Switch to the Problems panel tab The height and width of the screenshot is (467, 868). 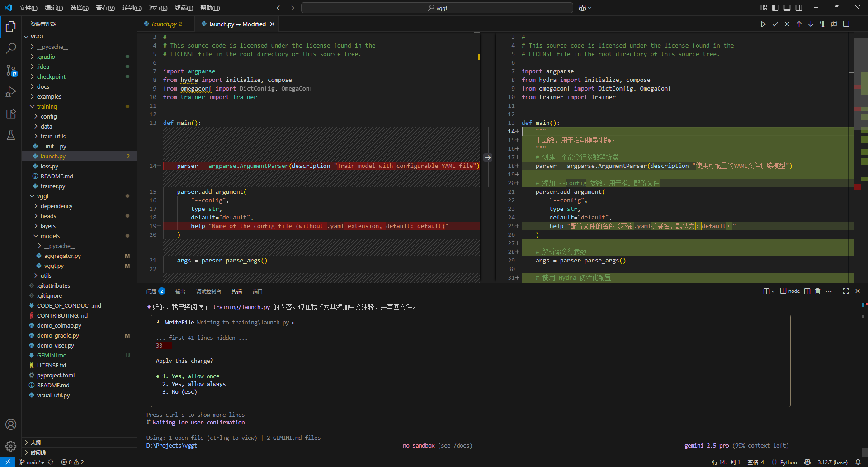pyautogui.click(x=156, y=291)
